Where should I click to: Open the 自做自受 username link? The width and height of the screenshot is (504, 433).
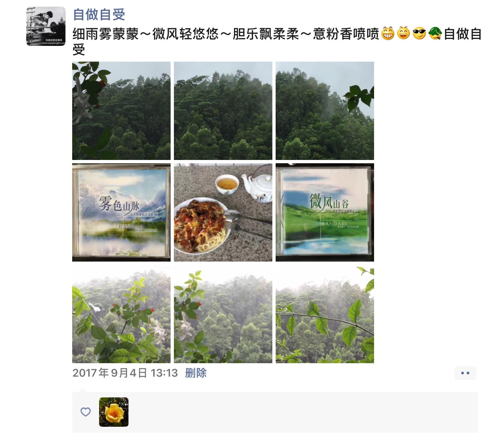coord(99,14)
